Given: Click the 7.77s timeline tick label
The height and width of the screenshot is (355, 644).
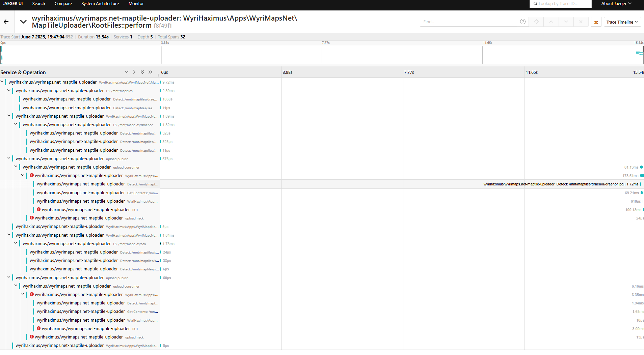Looking at the screenshot, I should [409, 72].
